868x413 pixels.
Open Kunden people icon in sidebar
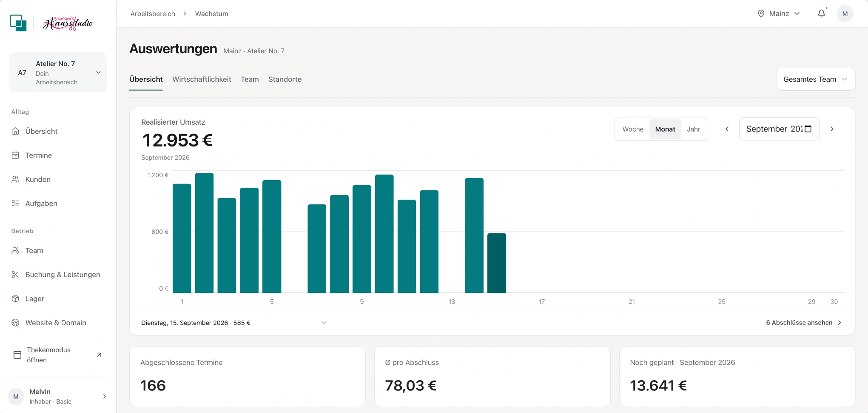[x=15, y=180]
